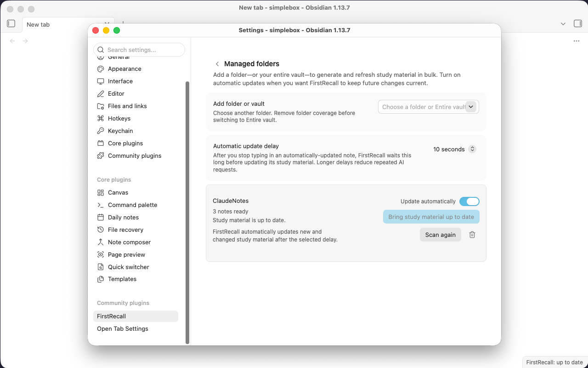This screenshot has width=588, height=368.
Task: Click the File recovery clock icon
Action: tap(101, 230)
